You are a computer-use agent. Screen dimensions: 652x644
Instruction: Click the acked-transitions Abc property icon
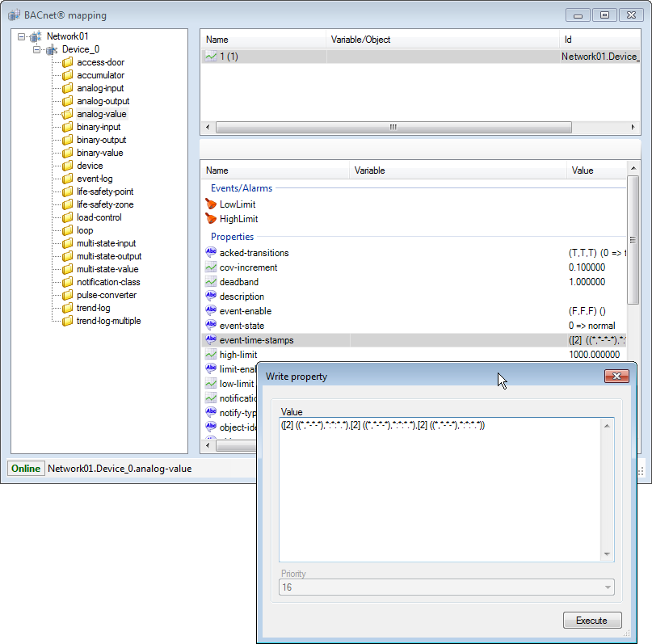coord(211,253)
